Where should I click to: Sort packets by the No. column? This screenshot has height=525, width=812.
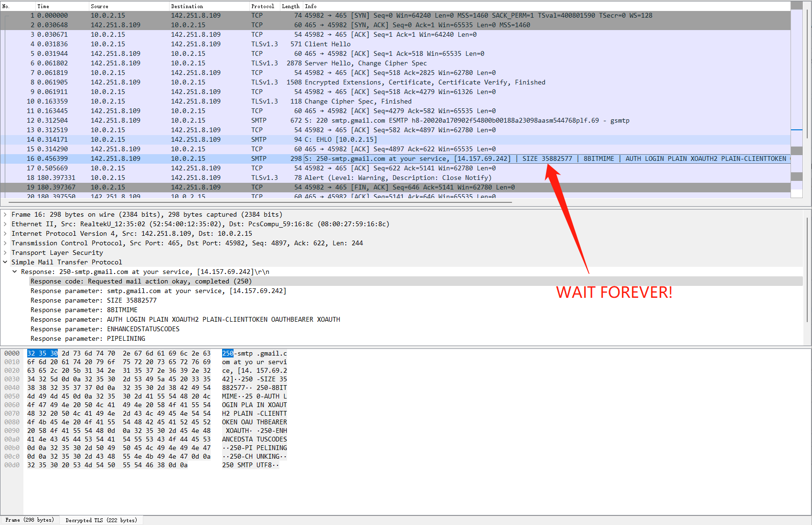point(18,6)
